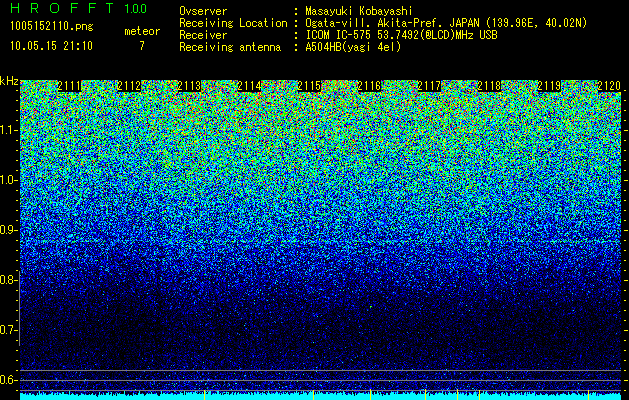Click the Receiver field label
The width and height of the screenshot is (629, 400).
pyautogui.click(x=203, y=35)
